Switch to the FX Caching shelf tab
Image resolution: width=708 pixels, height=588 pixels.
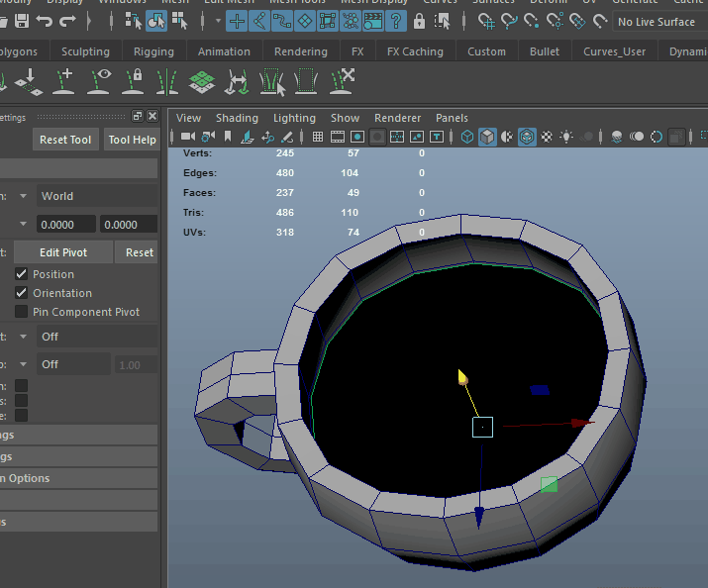point(415,51)
